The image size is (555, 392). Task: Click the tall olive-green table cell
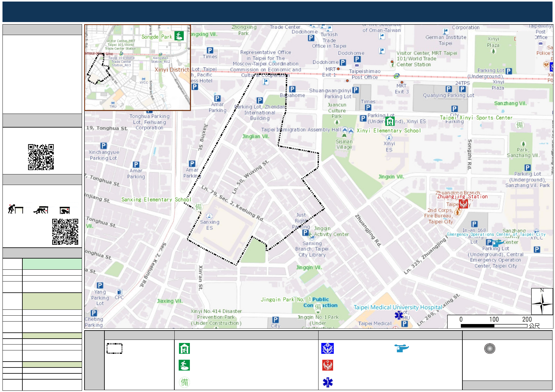[x=52, y=301]
